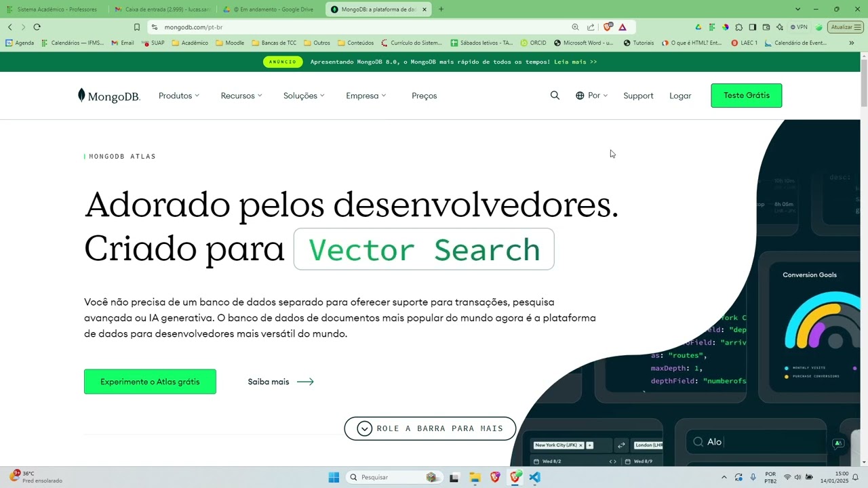Viewport: 868px width, 488px height.
Task: Open the SUAP bookmark
Action: coord(153,43)
